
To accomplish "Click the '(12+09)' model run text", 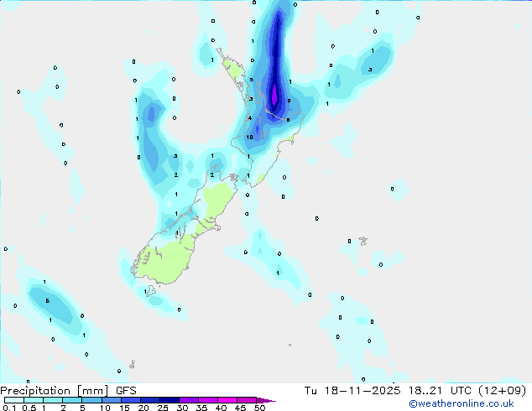I will click(x=502, y=391).
